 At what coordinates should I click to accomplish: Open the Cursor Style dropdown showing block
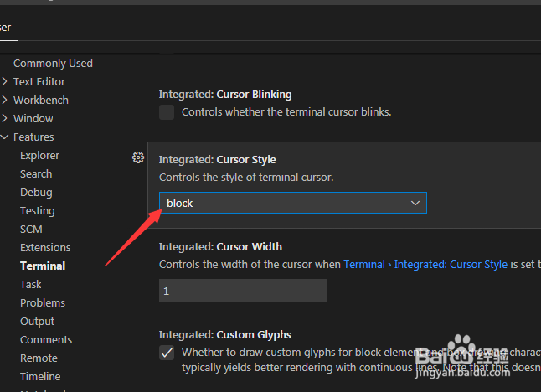point(292,203)
